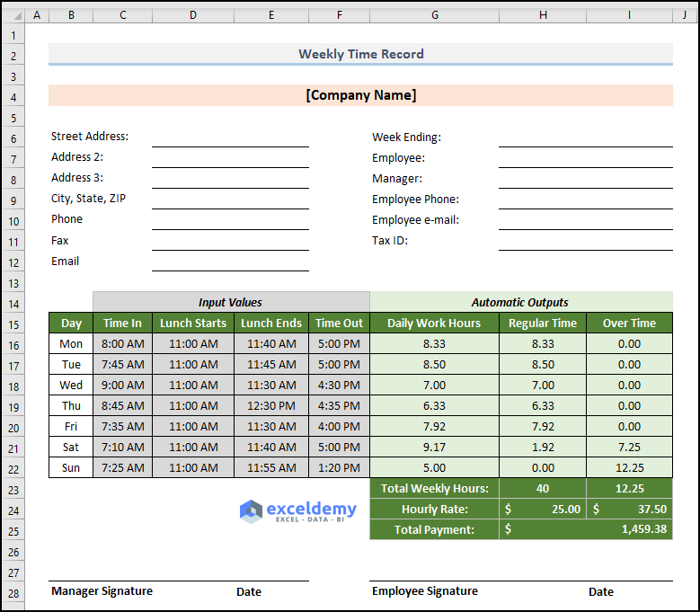Click the Automatic Outputs header cell
Viewport: 700px width, 612px height.
click(521, 302)
